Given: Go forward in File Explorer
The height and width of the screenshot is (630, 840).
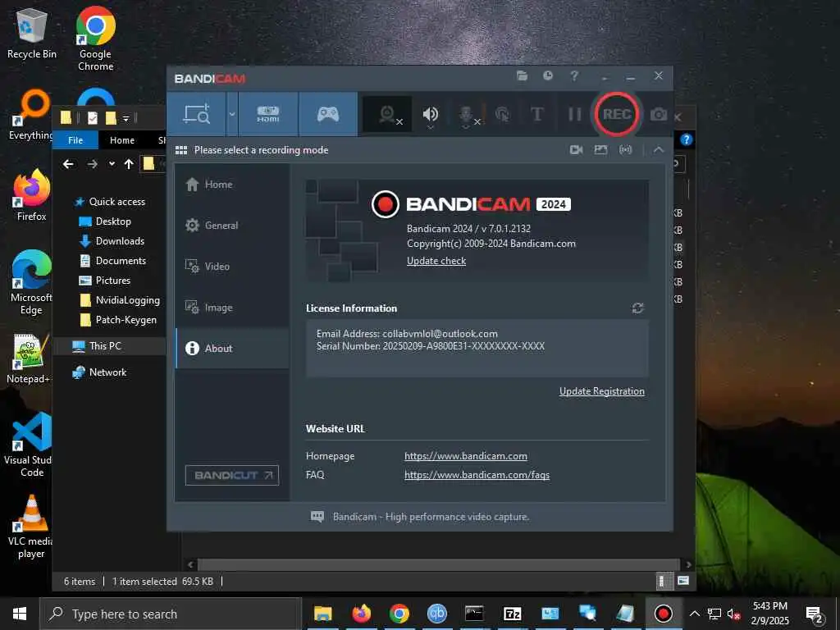Looking at the screenshot, I should 92,164.
